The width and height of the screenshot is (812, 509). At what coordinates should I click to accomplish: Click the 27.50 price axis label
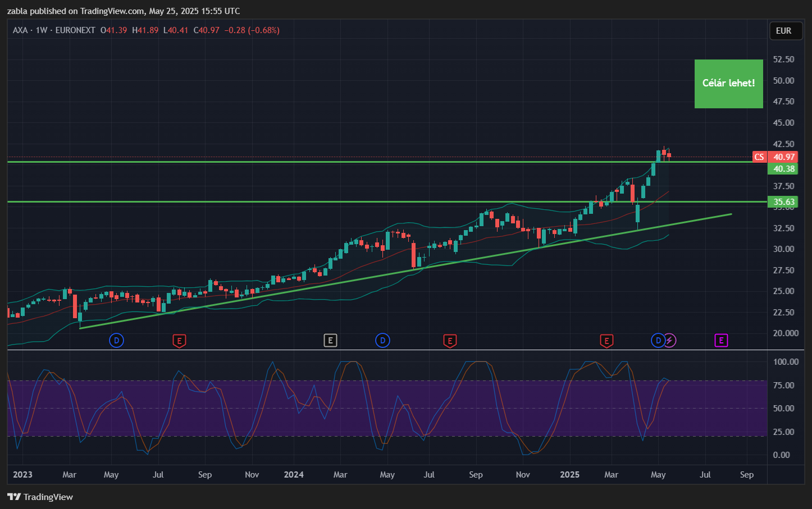tap(784, 270)
